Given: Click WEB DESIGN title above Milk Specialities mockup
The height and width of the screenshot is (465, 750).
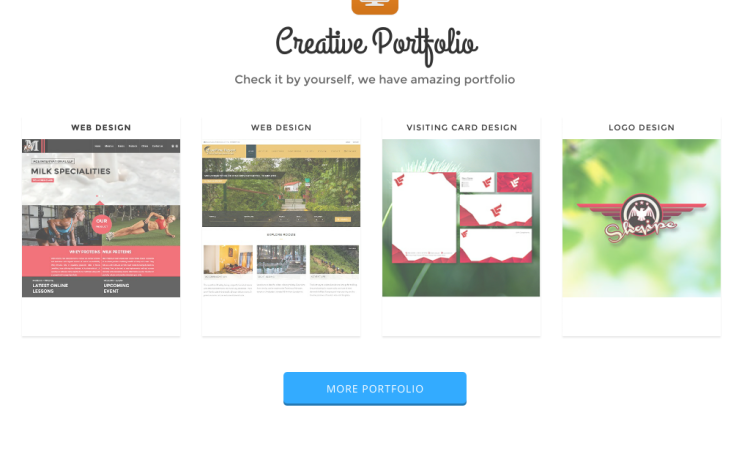Looking at the screenshot, I should click(101, 127).
